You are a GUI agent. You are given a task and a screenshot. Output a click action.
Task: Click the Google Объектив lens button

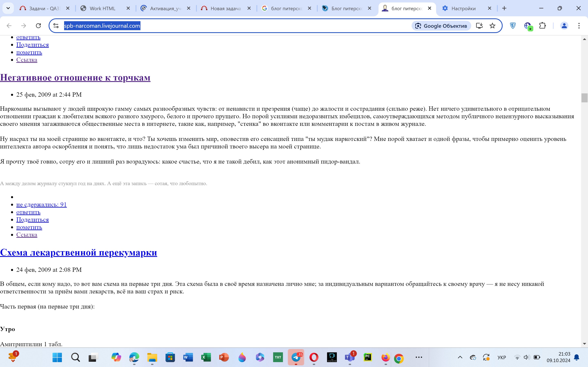pos(441,26)
